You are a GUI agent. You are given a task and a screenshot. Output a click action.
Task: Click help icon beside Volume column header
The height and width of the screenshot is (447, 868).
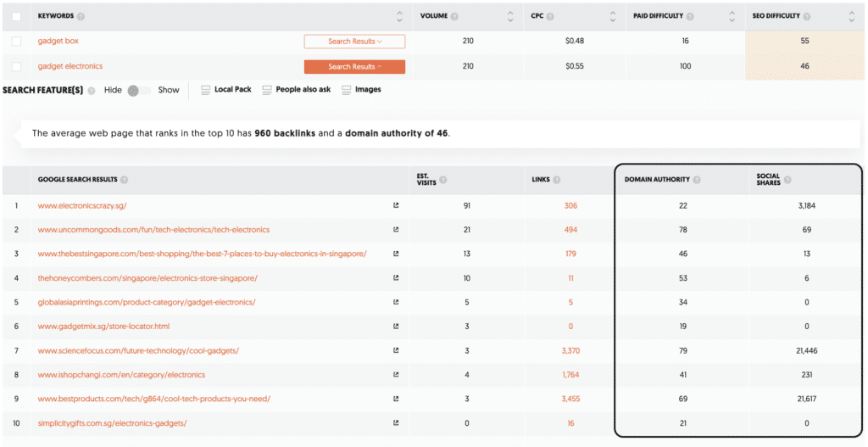(x=455, y=16)
